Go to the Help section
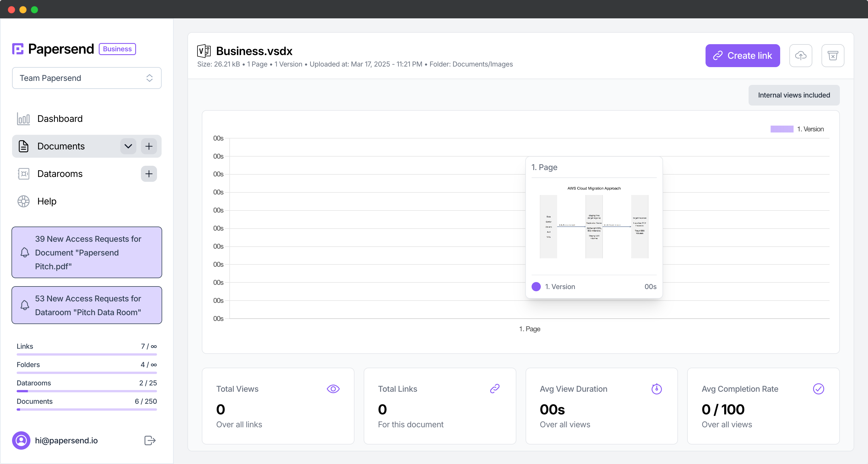 47,201
